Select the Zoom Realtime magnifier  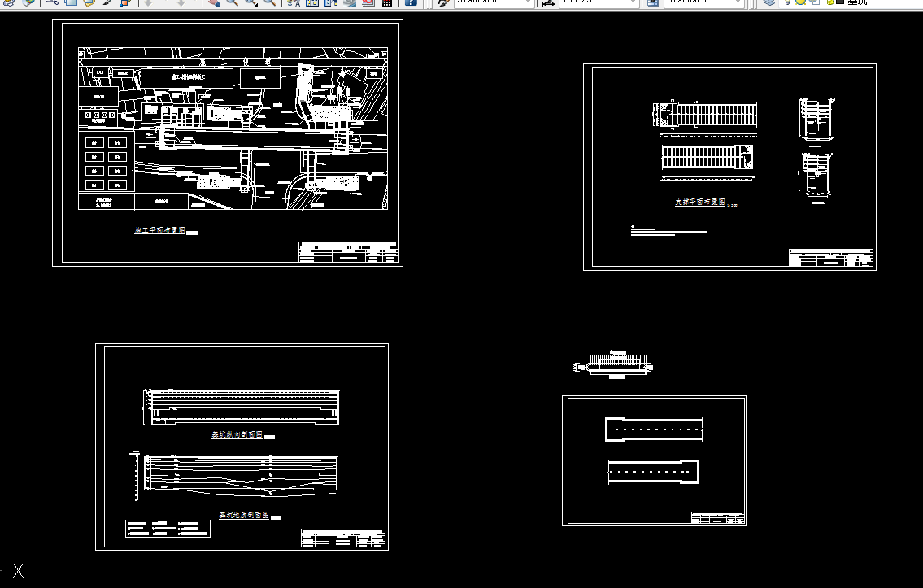tap(232, 2)
